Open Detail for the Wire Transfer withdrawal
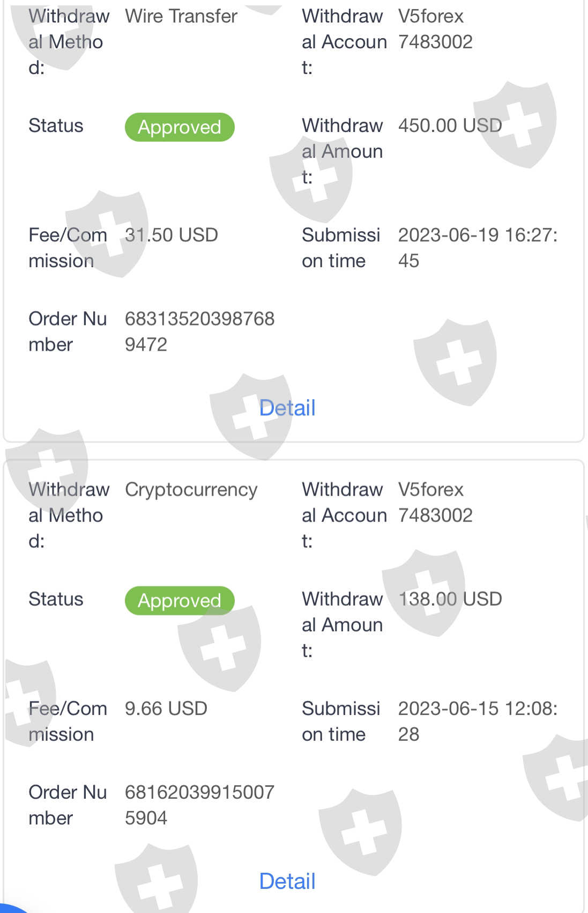This screenshot has width=588, height=913. 287,408
